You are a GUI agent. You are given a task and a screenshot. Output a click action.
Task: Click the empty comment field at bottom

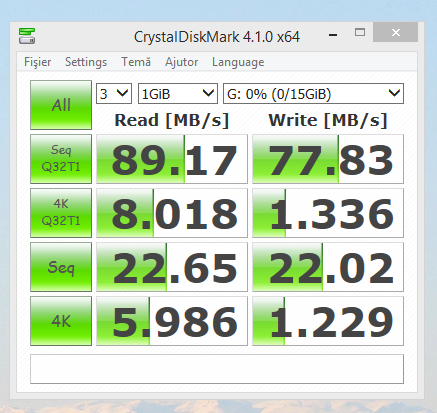coord(217,369)
